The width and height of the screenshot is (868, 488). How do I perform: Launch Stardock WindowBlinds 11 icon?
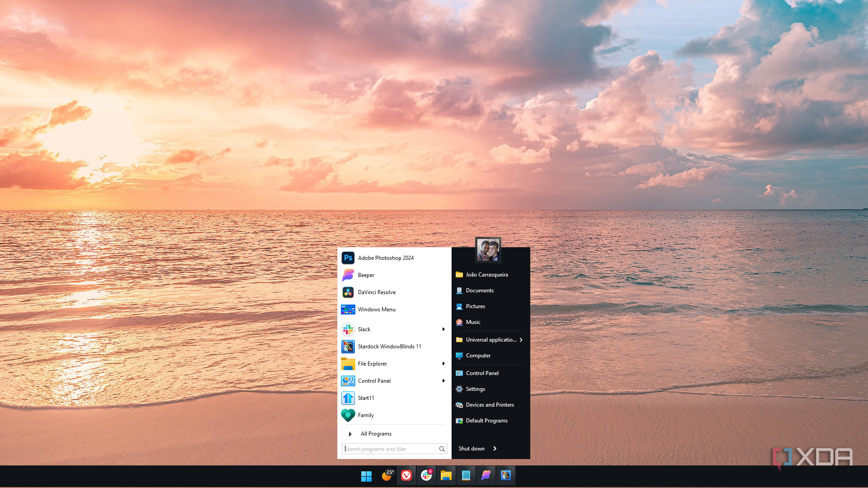(x=348, y=347)
